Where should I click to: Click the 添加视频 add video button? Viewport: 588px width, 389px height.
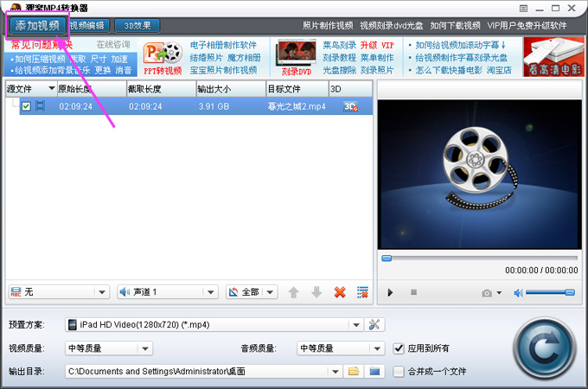[x=37, y=25]
